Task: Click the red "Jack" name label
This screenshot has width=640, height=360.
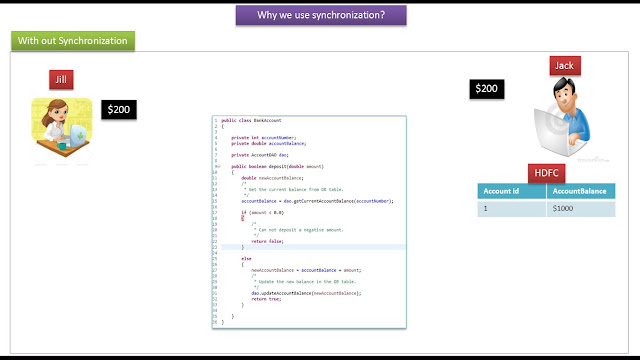Action: click(565, 66)
